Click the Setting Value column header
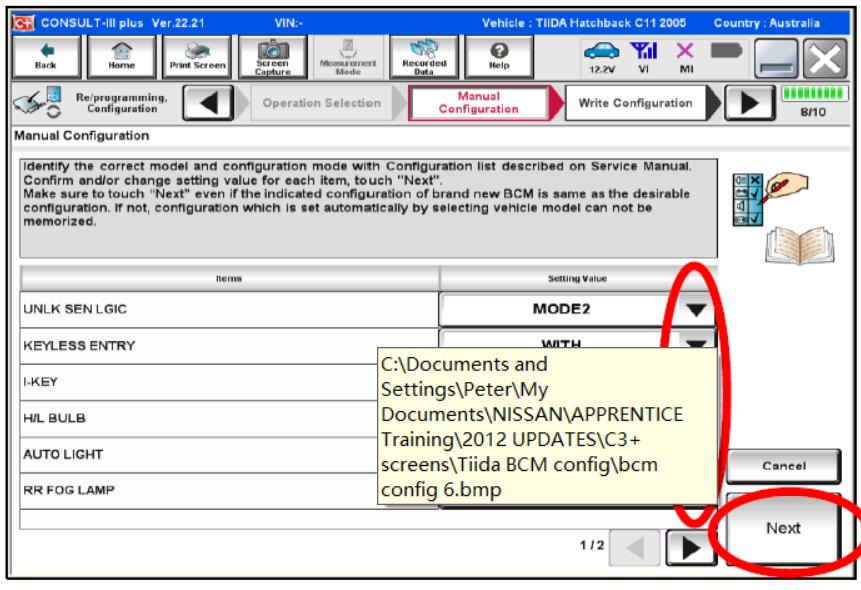The width and height of the screenshot is (861, 590). [x=578, y=279]
